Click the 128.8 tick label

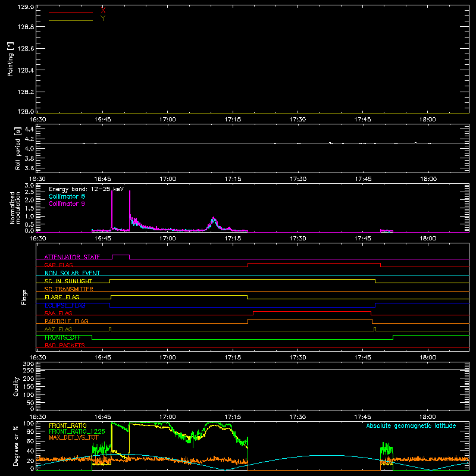tap(26, 27)
